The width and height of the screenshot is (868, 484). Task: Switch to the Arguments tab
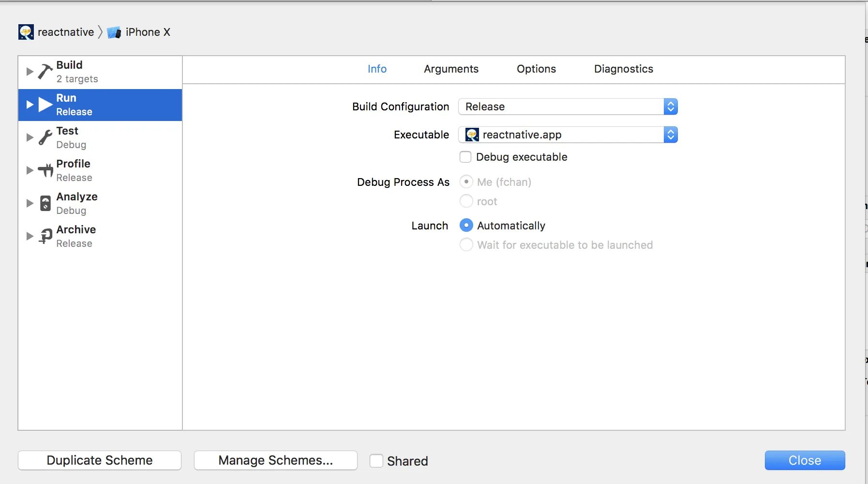tap(451, 69)
